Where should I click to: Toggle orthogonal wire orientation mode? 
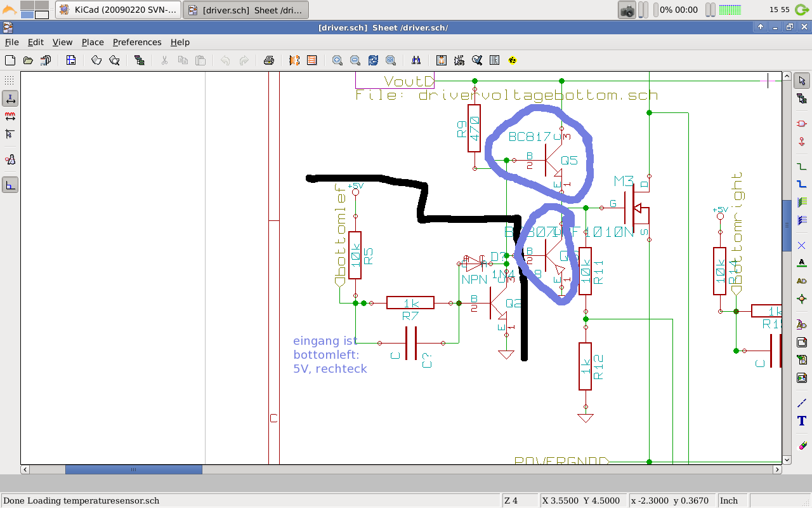[x=10, y=185]
